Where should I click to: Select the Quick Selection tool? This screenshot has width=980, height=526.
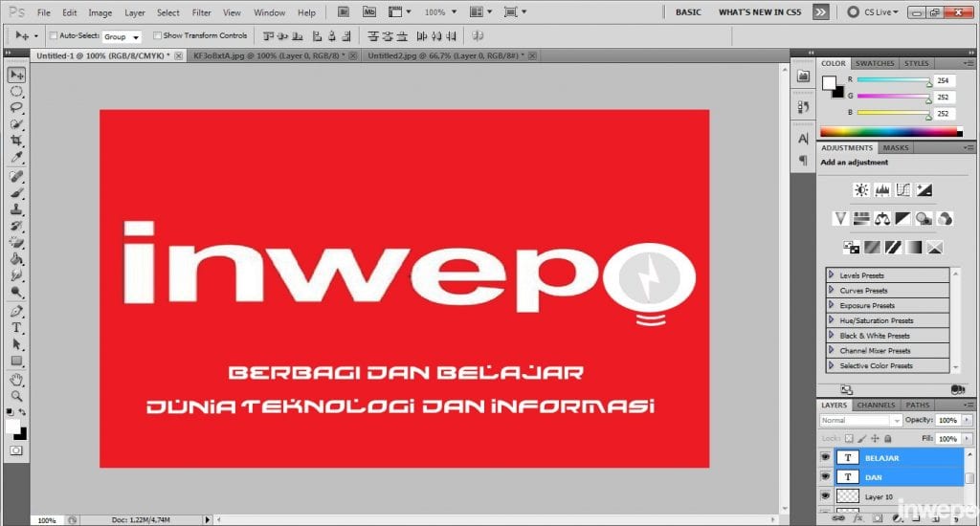(x=16, y=123)
